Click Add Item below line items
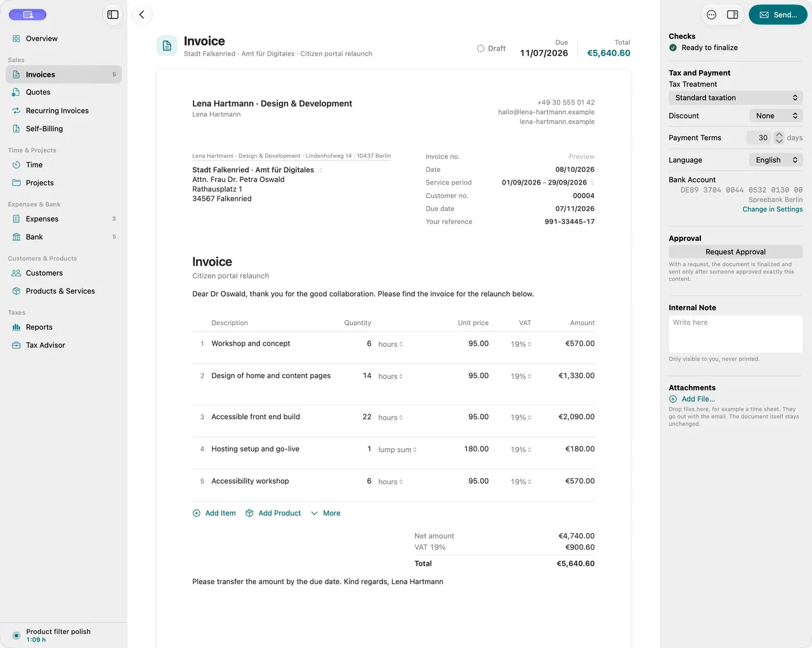The width and height of the screenshot is (812, 648). pos(214,513)
